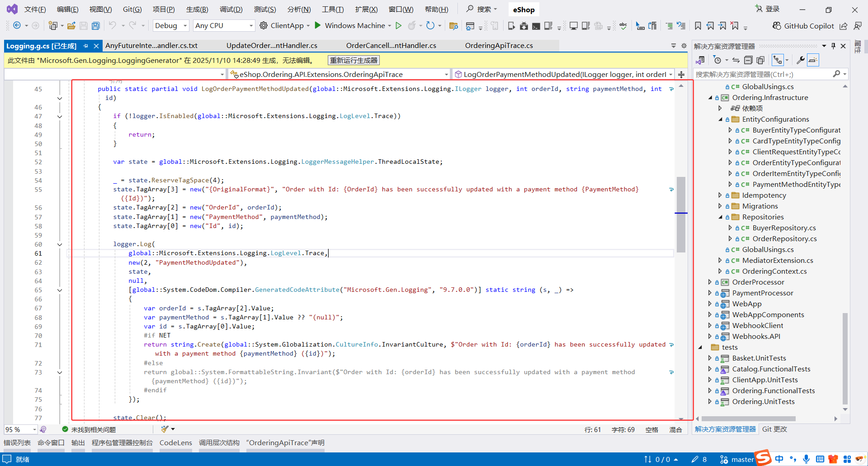
Task: Switch to Git 更改 panel tab
Action: pos(774,429)
